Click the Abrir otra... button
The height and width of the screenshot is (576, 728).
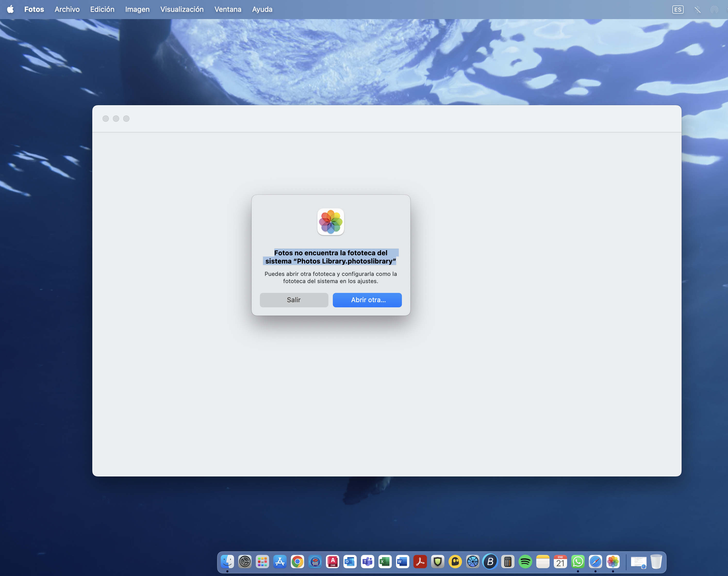coord(367,300)
